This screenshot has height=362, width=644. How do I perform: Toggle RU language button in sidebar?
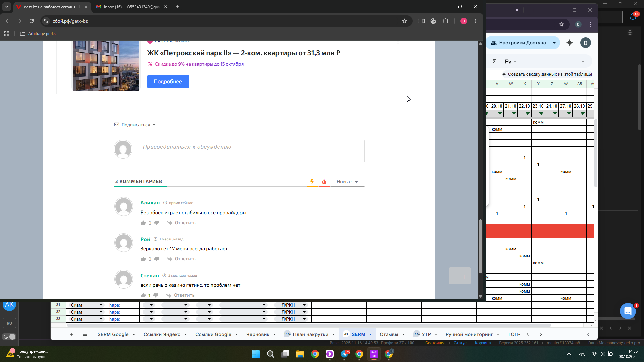(9, 323)
